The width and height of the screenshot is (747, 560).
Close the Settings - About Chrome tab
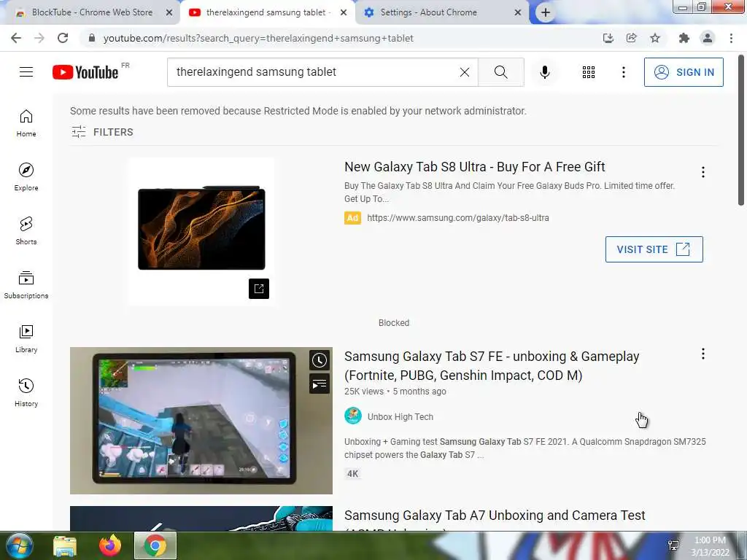[x=518, y=13]
